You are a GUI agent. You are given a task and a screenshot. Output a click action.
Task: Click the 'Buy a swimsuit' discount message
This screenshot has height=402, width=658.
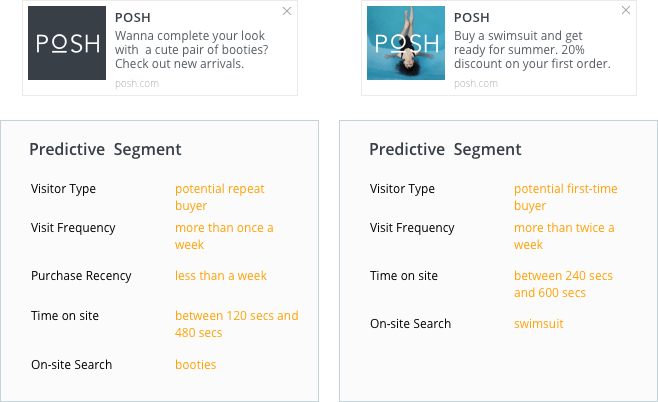click(531, 48)
